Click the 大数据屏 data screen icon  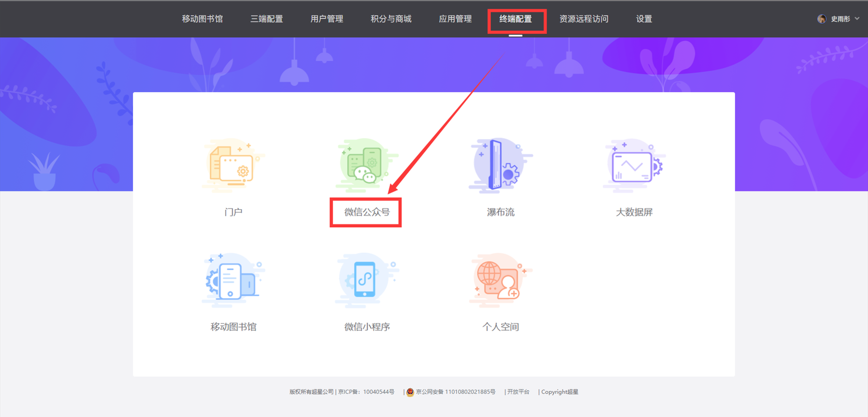click(634, 166)
